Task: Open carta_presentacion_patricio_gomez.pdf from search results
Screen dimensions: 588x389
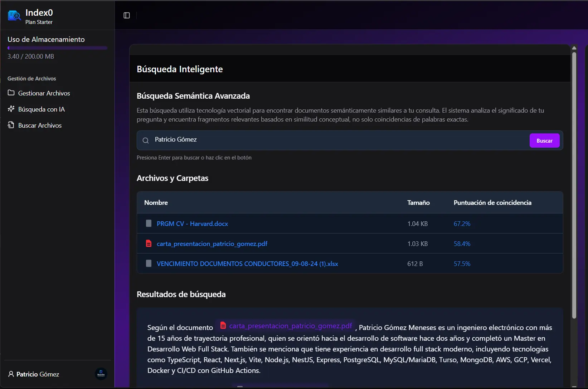Action: [290, 326]
